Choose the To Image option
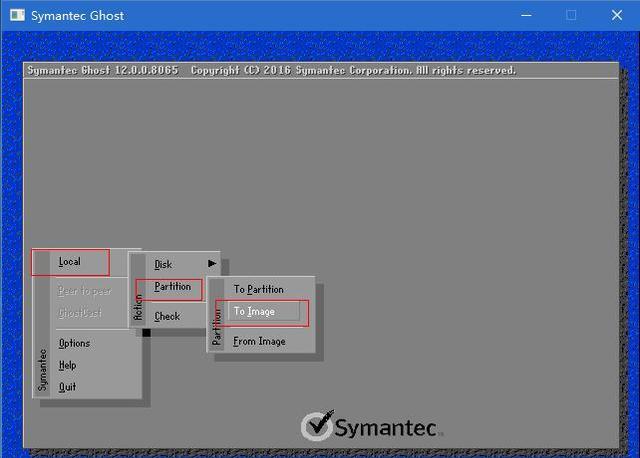Image resolution: width=640 pixels, height=458 pixels. pyautogui.click(x=254, y=312)
